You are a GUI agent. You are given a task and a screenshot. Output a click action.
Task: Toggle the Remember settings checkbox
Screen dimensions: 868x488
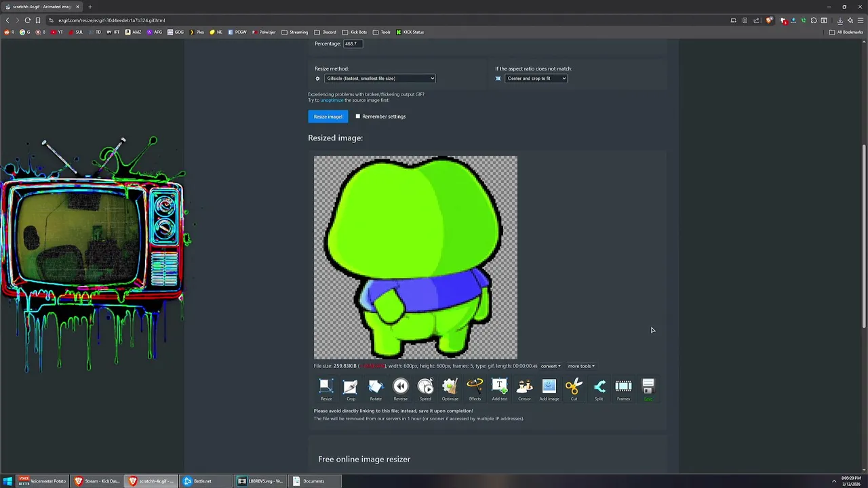point(358,116)
